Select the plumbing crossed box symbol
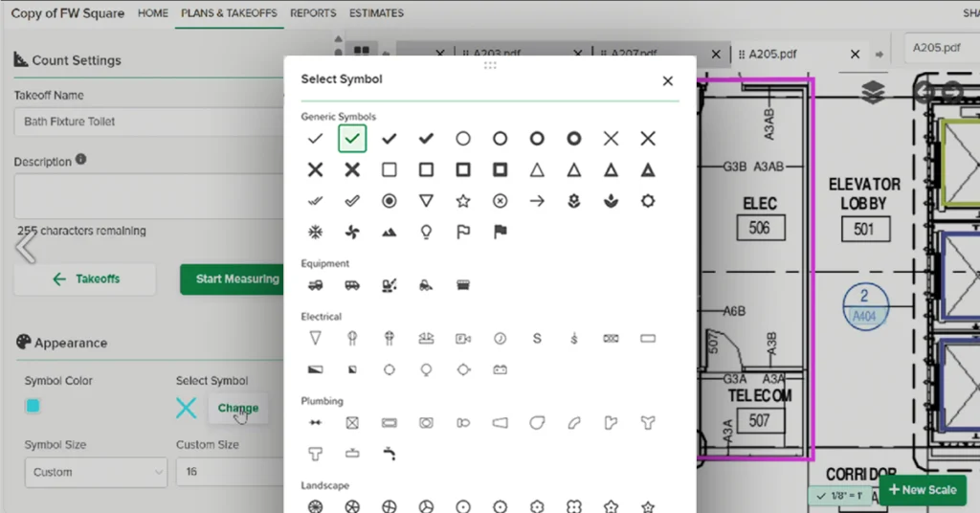 point(352,423)
